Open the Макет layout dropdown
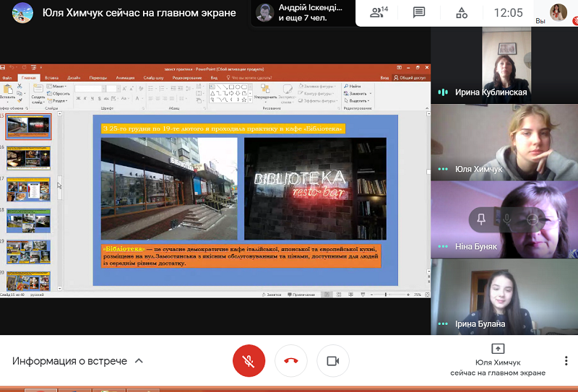The height and width of the screenshot is (392, 578). [56, 86]
